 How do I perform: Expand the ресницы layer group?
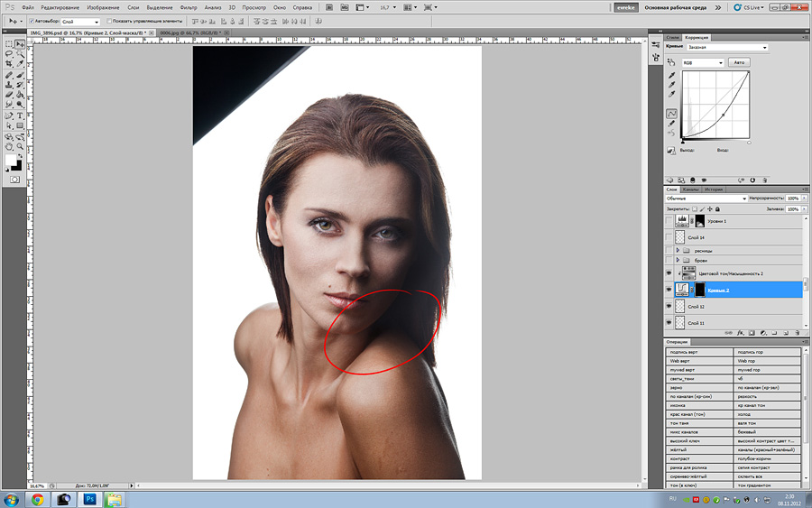point(678,251)
